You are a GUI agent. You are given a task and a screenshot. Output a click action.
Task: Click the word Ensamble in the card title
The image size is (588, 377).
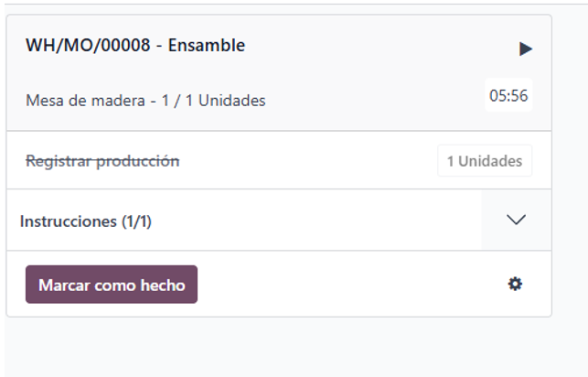click(x=207, y=46)
